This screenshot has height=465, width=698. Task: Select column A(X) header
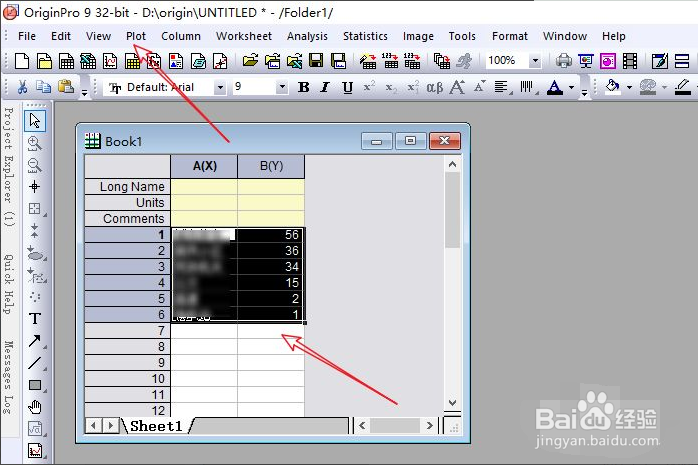tap(204, 166)
